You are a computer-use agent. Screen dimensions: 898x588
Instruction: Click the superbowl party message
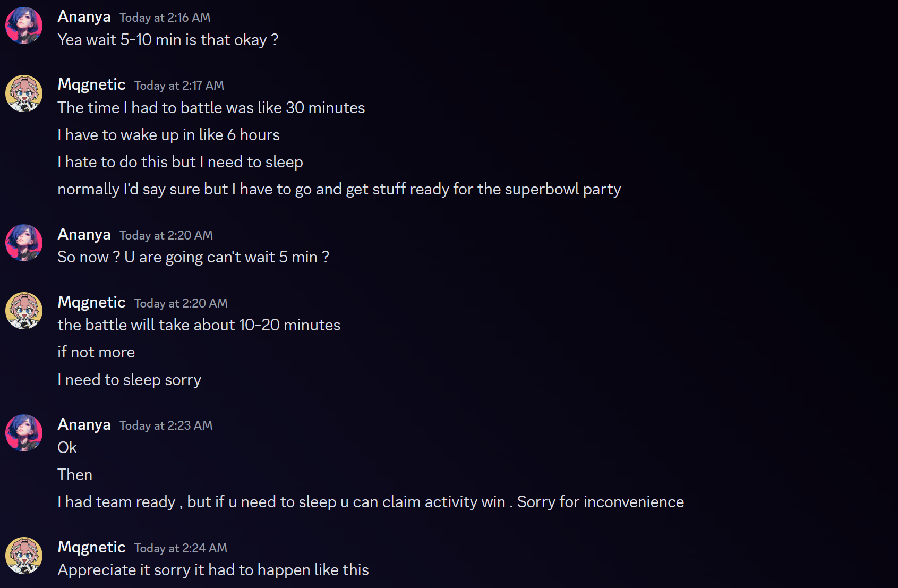point(339,189)
